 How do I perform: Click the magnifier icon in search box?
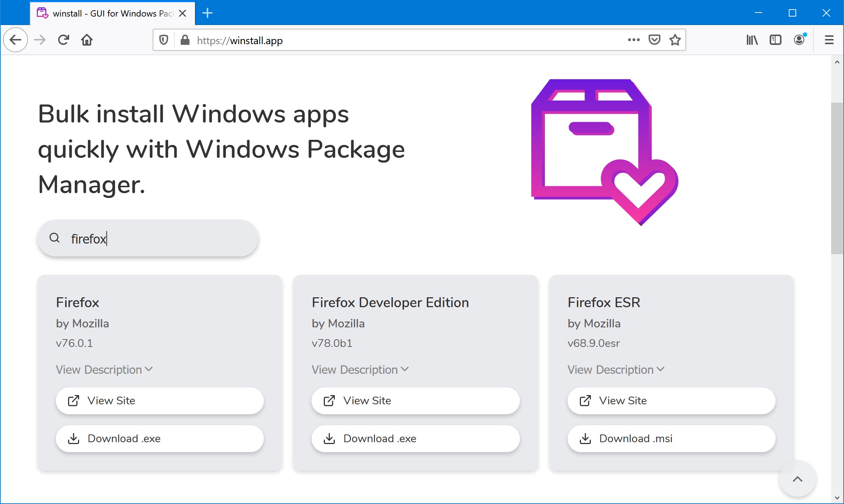(x=54, y=238)
